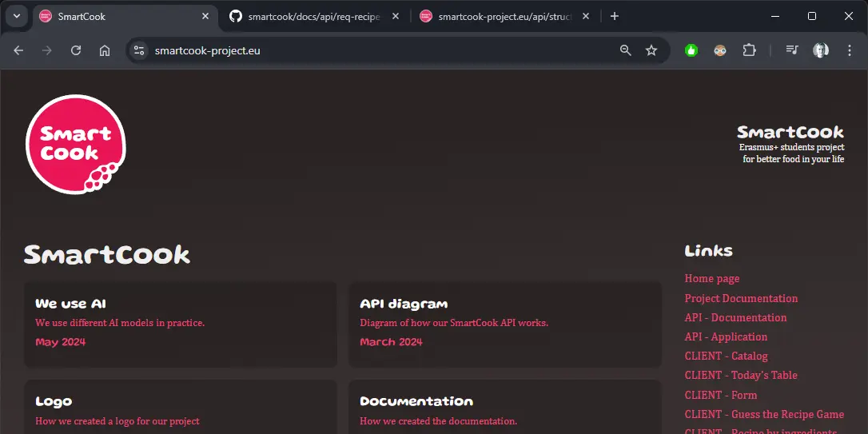Open the CLIENT - Today's Table link
The width and height of the screenshot is (868, 434).
(741, 376)
